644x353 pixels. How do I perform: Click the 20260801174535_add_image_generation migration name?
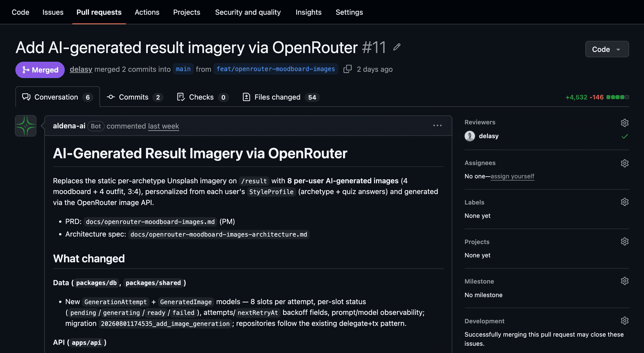(x=165, y=324)
